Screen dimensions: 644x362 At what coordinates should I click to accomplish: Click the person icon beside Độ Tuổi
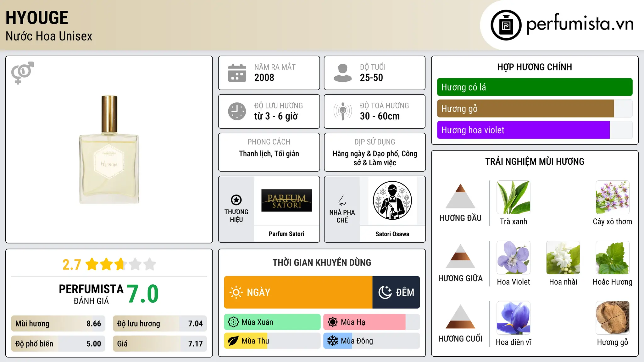[343, 73]
